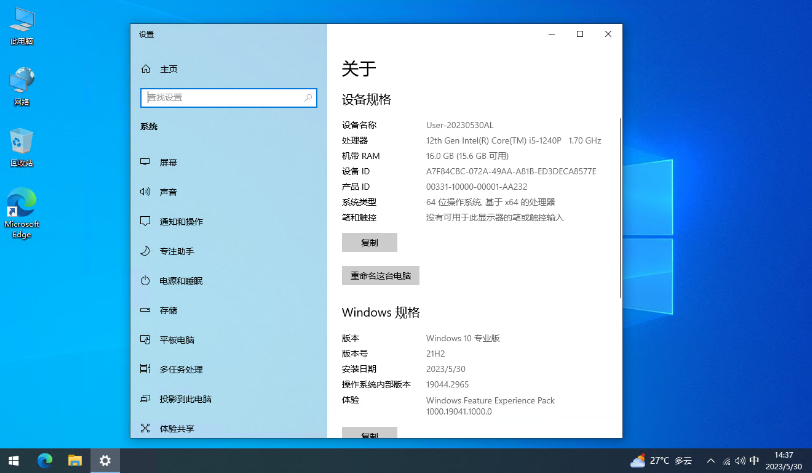
Task: Open 回收站 recycle bin icon
Action: click(22, 147)
